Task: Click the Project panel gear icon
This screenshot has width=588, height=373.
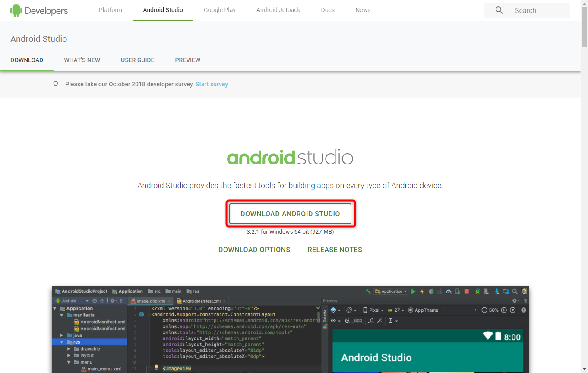Action: coord(114,301)
